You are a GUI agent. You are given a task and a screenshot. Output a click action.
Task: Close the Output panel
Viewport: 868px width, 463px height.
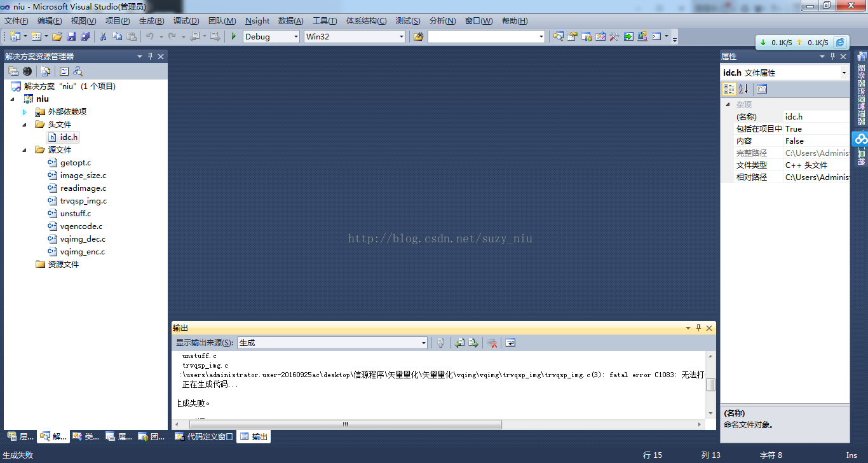pyautogui.click(x=709, y=328)
